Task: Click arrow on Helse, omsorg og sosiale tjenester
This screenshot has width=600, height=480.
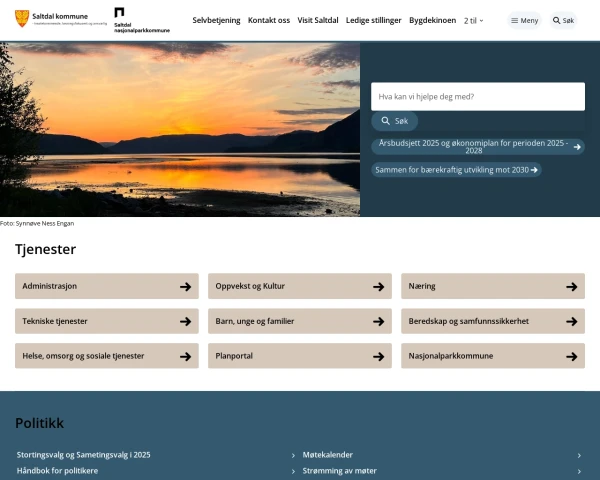Action: coord(186,356)
